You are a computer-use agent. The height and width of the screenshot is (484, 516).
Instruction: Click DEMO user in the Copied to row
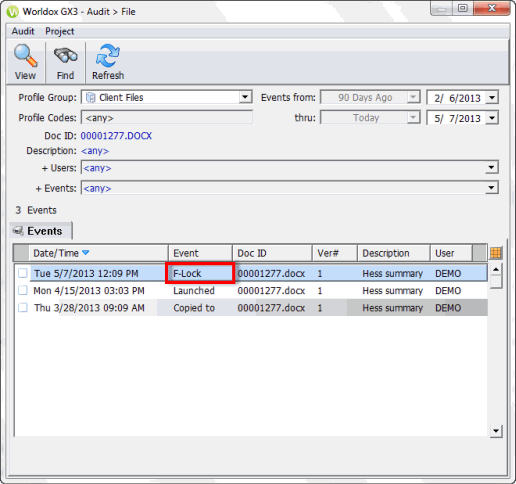tap(448, 308)
